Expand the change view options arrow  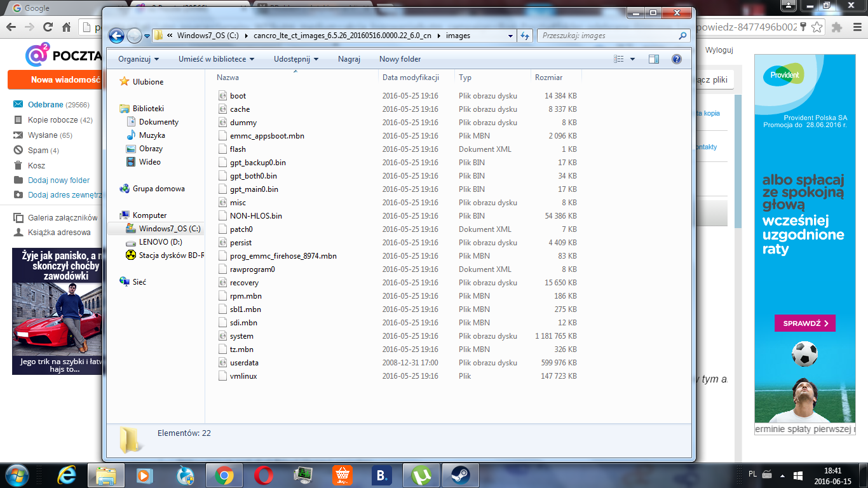[x=632, y=59]
